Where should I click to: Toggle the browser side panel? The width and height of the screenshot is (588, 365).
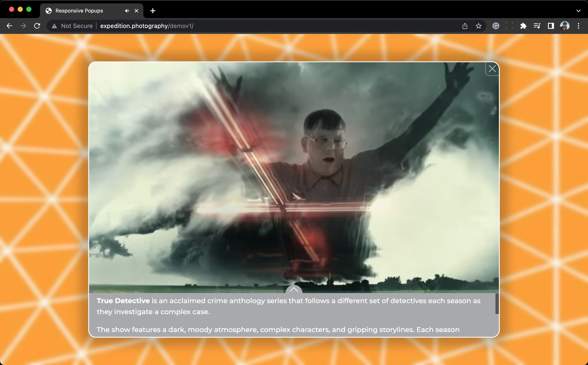coord(551,26)
